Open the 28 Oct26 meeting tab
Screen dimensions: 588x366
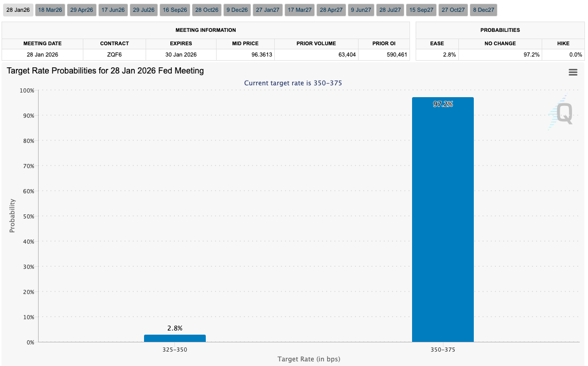207,10
